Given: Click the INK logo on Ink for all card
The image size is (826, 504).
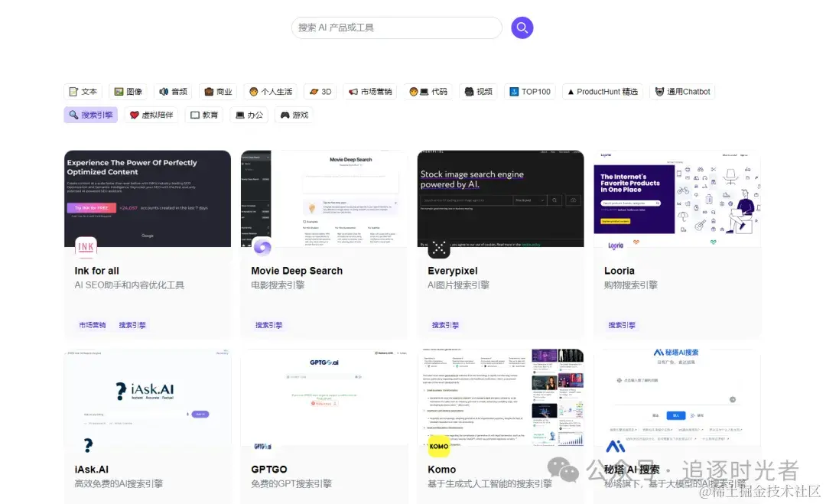Looking at the screenshot, I should (86, 247).
